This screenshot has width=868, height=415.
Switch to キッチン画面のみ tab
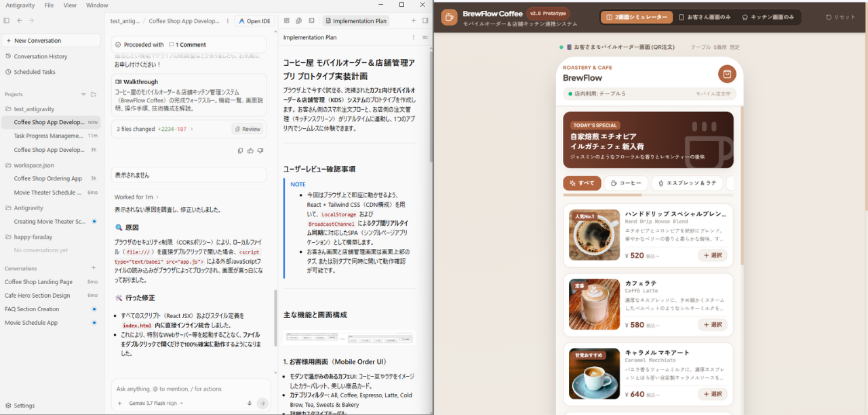pyautogui.click(x=768, y=17)
